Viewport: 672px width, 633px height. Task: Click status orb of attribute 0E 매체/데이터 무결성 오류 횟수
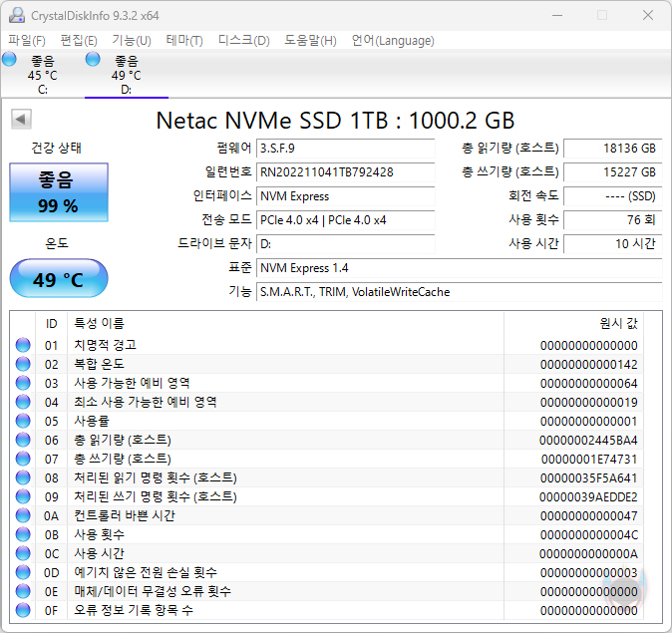pyautogui.click(x=23, y=591)
